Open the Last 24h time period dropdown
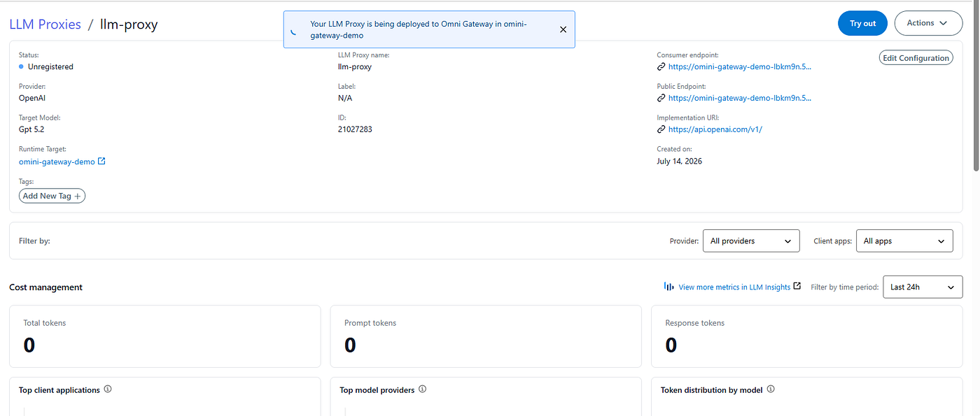Image resolution: width=980 pixels, height=416 pixels. (923, 287)
